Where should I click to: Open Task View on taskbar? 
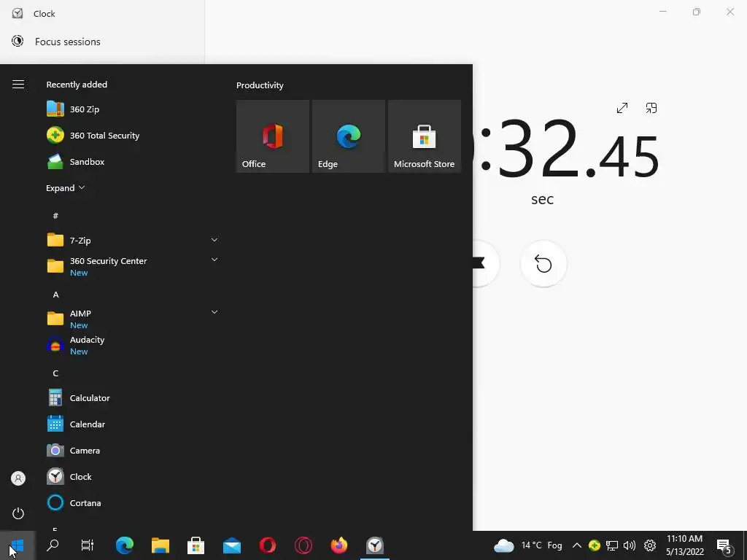point(88,545)
